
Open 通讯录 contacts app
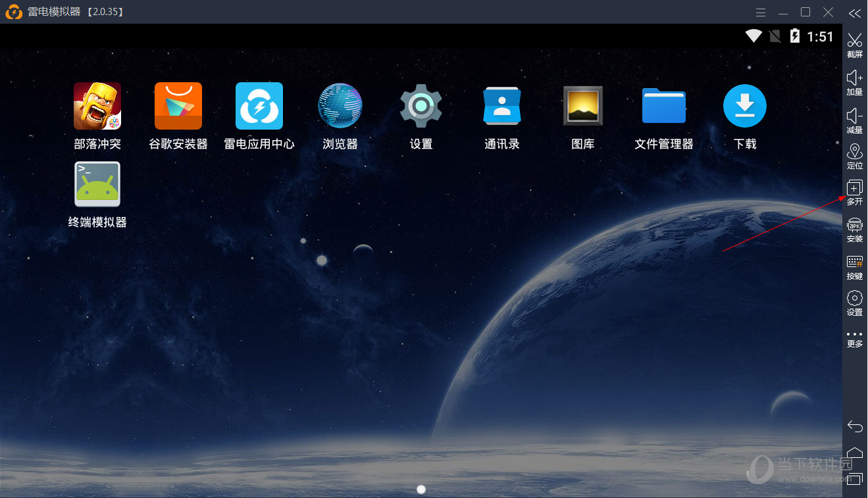point(502,106)
